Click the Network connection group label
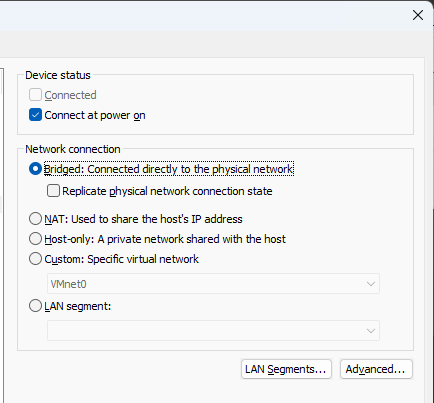 tap(73, 149)
